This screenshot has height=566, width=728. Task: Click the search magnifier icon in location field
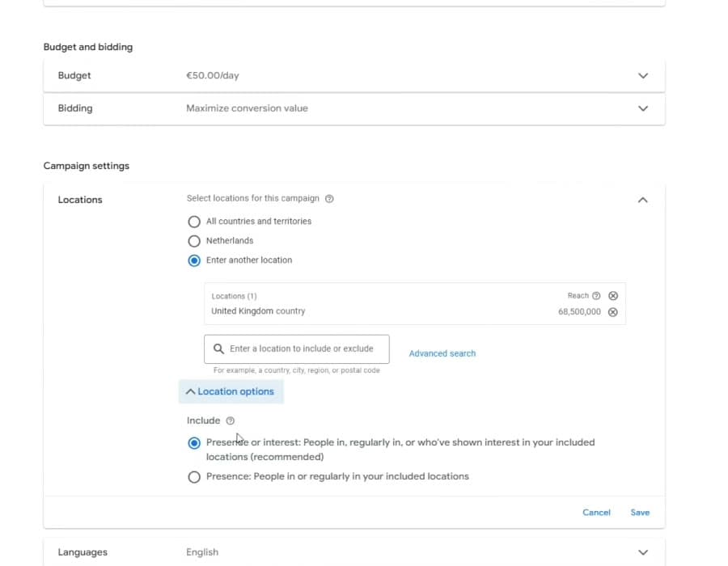coord(218,348)
